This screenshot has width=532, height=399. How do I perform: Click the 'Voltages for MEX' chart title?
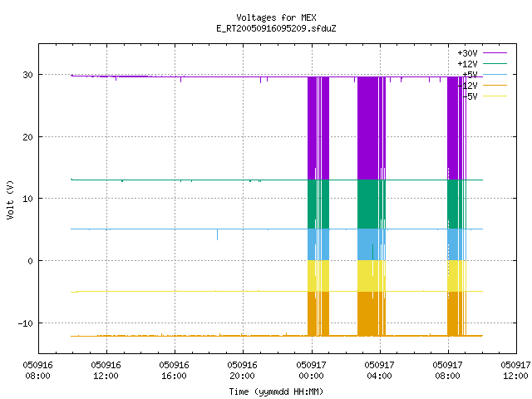(x=276, y=17)
